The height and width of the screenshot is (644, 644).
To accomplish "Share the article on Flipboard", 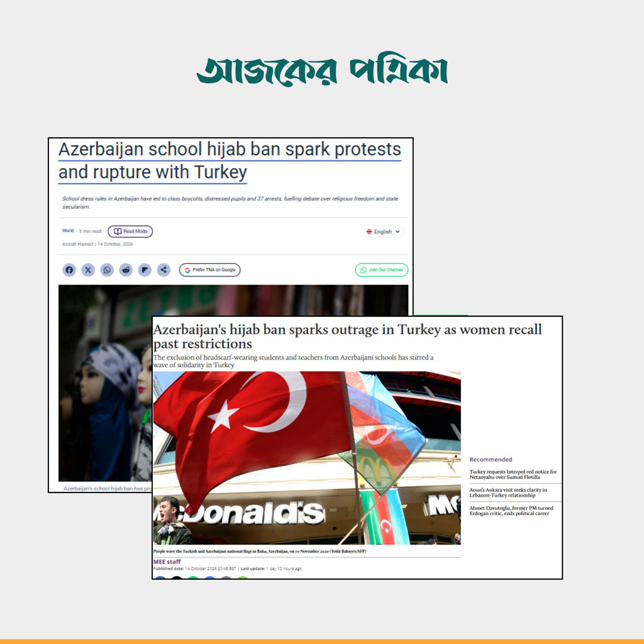I will pyautogui.click(x=145, y=270).
